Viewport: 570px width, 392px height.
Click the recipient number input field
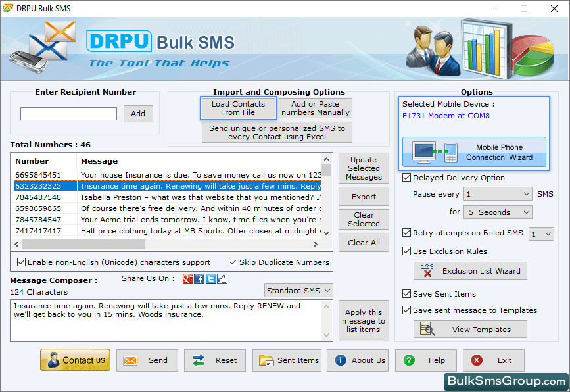point(69,114)
